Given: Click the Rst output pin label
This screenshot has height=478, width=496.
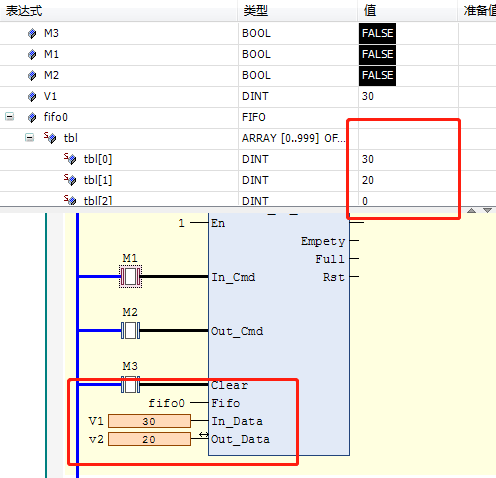Looking at the screenshot, I should coord(334,277).
